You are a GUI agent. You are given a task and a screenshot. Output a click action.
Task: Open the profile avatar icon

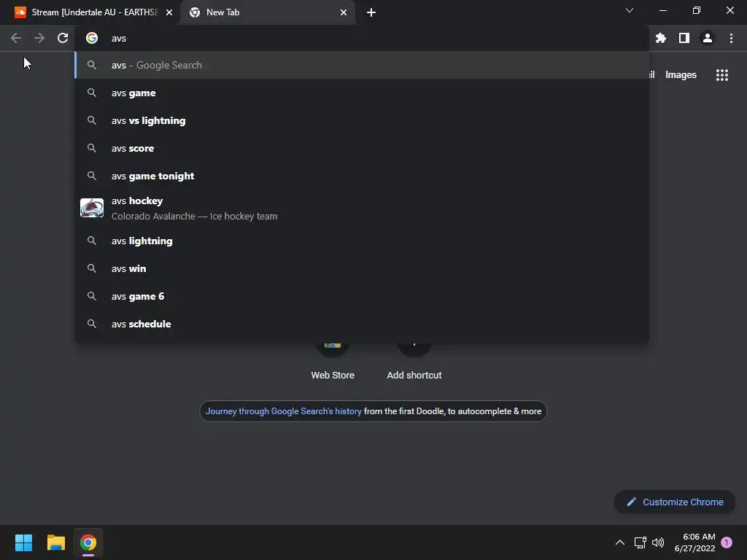708,38
